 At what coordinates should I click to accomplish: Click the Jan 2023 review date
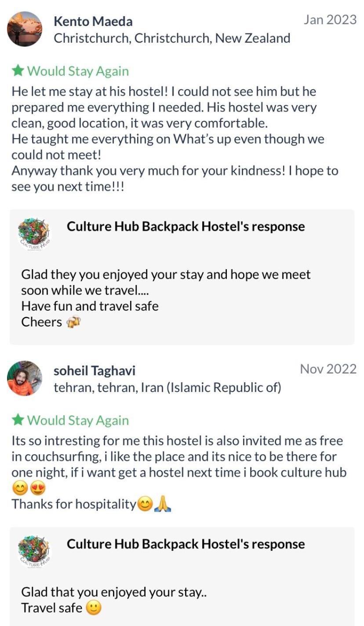click(330, 20)
